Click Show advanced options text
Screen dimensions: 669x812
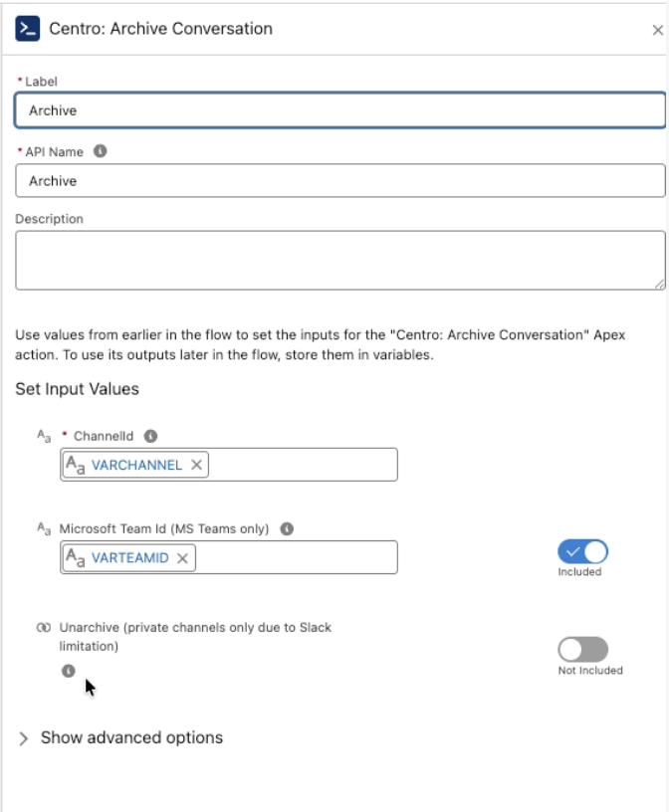point(131,737)
